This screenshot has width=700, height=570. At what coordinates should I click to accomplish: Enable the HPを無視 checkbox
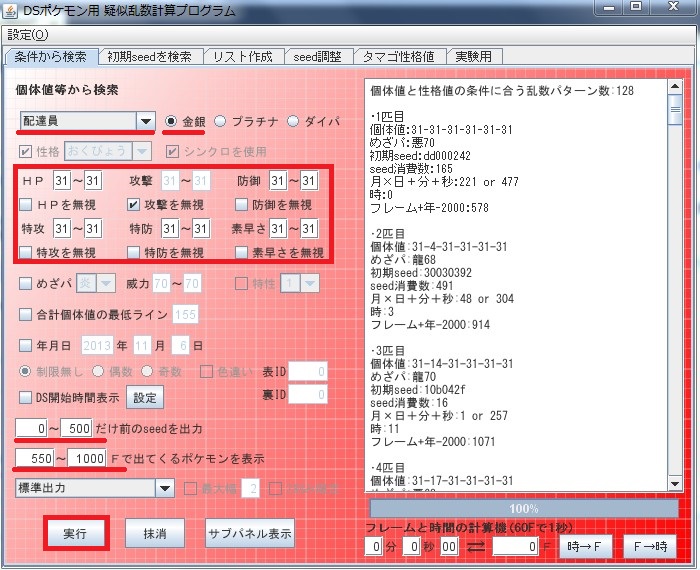25,204
